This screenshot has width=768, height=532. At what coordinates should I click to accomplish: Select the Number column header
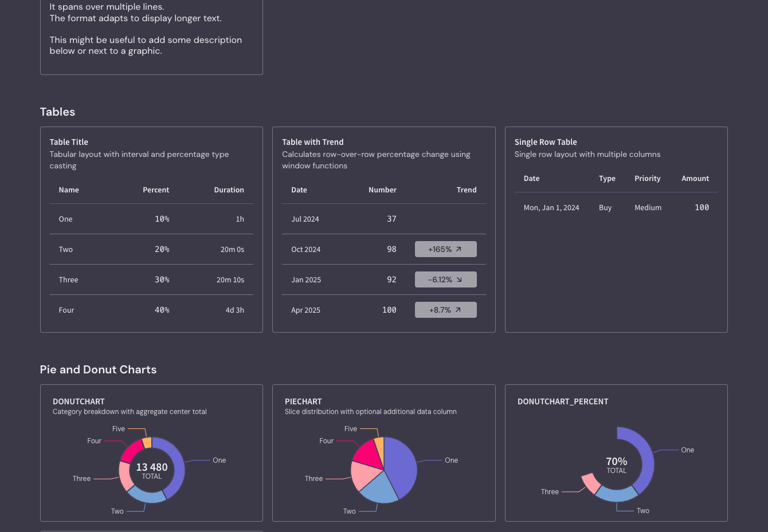click(x=382, y=190)
